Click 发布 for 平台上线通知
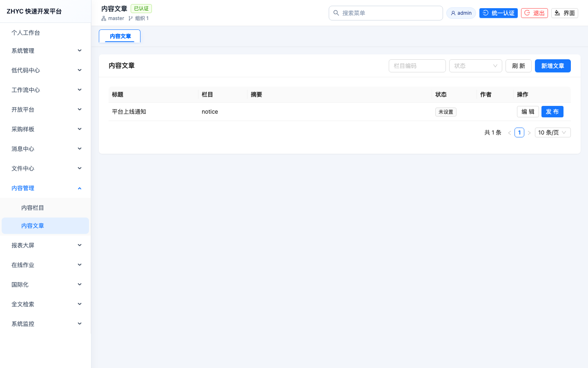Viewport: 588px width, 368px height. click(552, 112)
